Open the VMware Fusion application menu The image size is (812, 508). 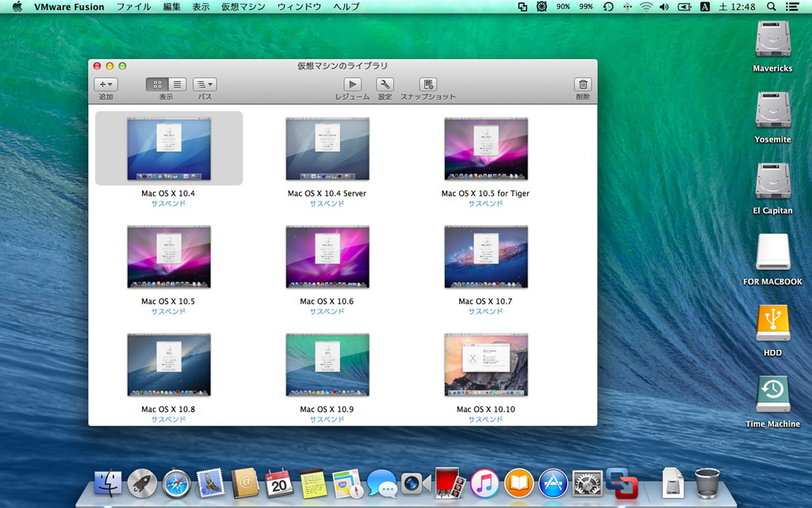pyautogui.click(x=69, y=6)
